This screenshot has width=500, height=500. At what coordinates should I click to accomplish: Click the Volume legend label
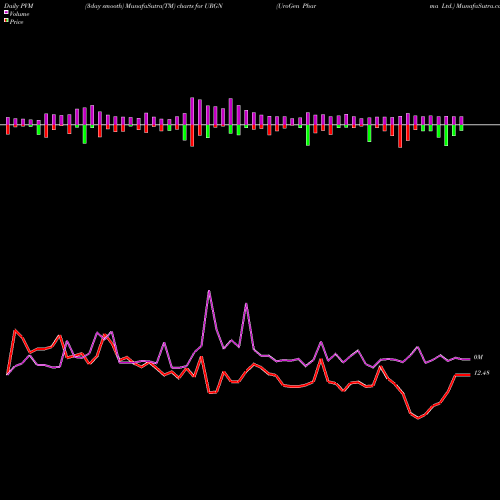tap(19, 14)
